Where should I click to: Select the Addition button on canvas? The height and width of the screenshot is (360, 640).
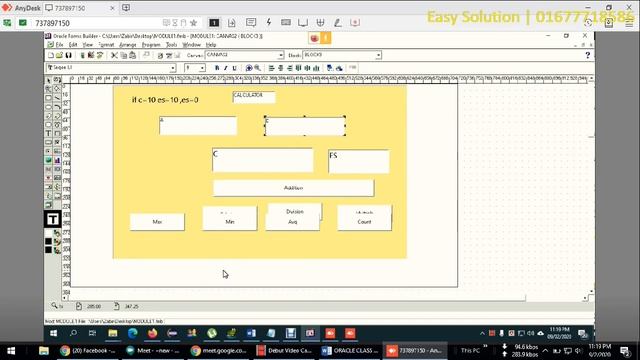point(293,188)
